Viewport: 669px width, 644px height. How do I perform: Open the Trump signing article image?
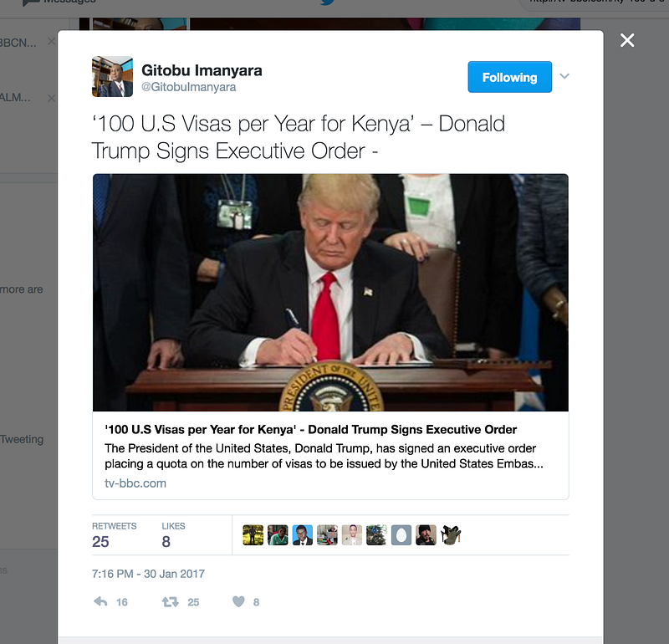(x=330, y=293)
